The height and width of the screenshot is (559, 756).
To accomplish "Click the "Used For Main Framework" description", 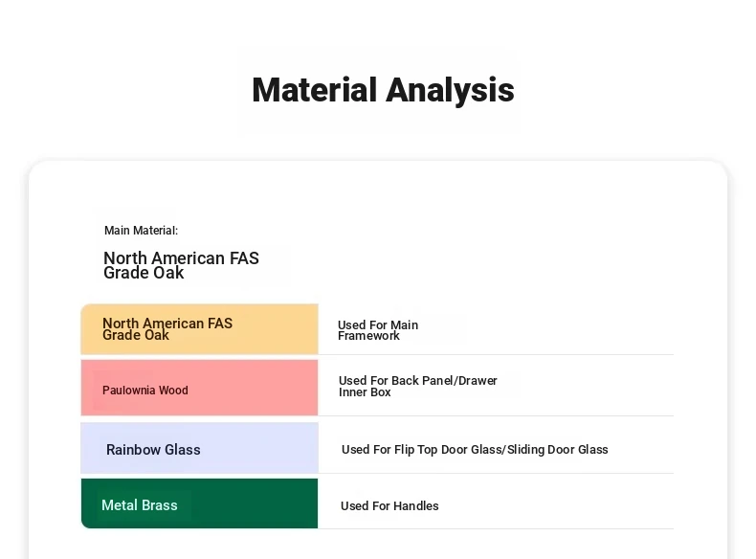I will coord(378,330).
